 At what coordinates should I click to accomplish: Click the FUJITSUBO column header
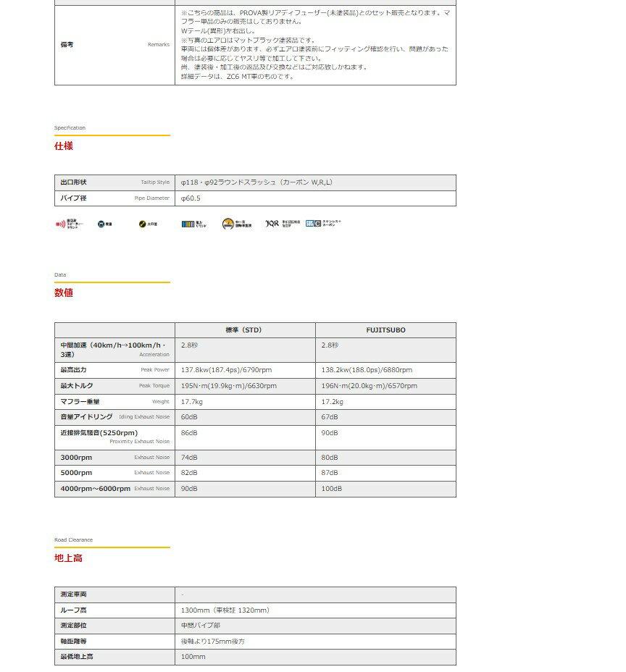pyautogui.click(x=385, y=330)
